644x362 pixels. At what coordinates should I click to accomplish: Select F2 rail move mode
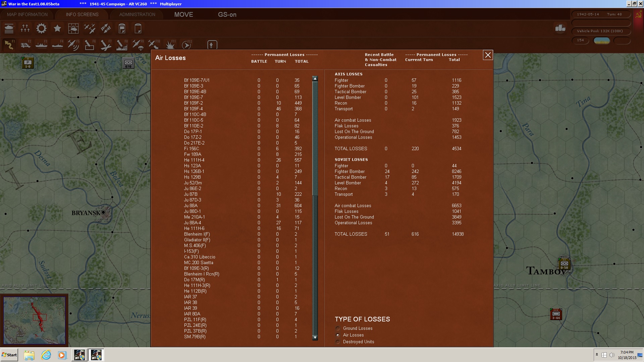[x=25, y=45]
